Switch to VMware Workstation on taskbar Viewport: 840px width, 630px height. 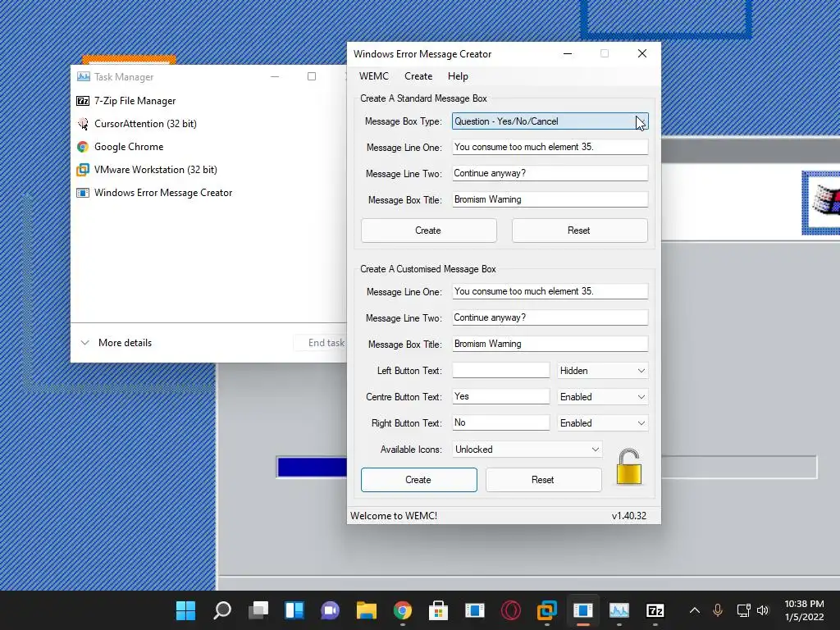(547, 610)
